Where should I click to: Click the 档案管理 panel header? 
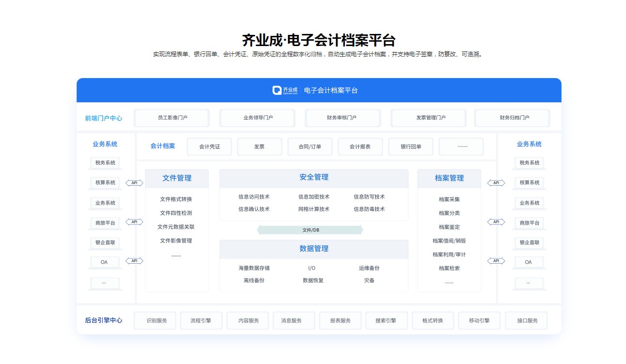point(449,178)
